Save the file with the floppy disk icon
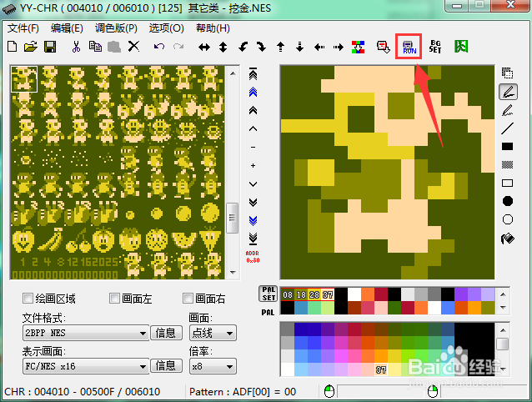Screen dimensions: 532x402 50,47
